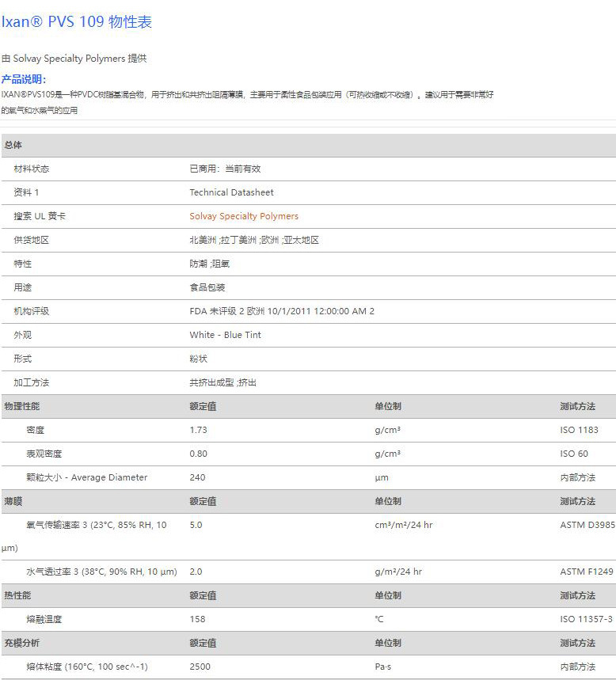Select the 防潮 ;阻氧 features value
Viewport: 616px width, 680px height.
pos(210,264)
